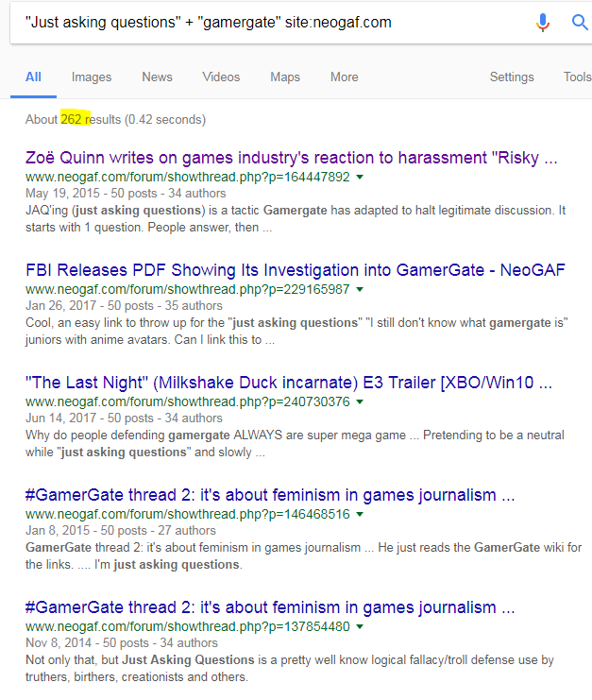This screenshot has height=700, width=592.
Task: Click the green URL ending p=146468516
Action: pos(187,515)
